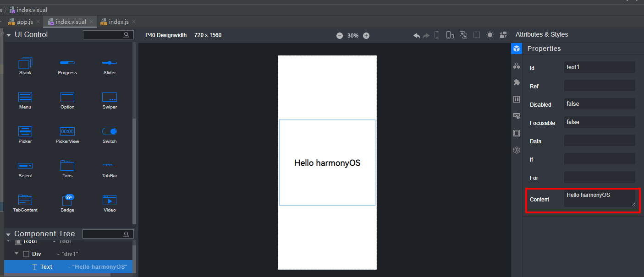Image resolution: width=644 pixels, height=277 pixels.
Task: Collapse the UI Control panel
Action: coord(8,35)
